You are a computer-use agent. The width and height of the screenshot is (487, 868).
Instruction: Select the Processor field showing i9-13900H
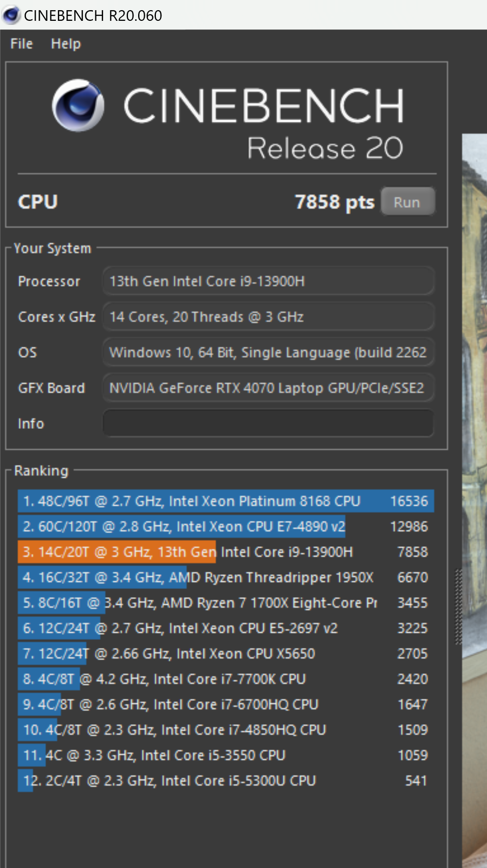[268, 281]
